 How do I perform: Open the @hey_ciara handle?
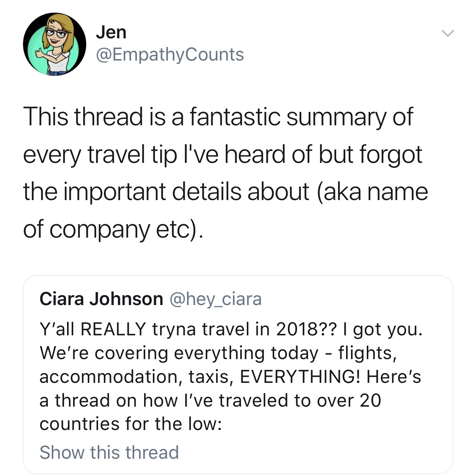tap(215, 299)
